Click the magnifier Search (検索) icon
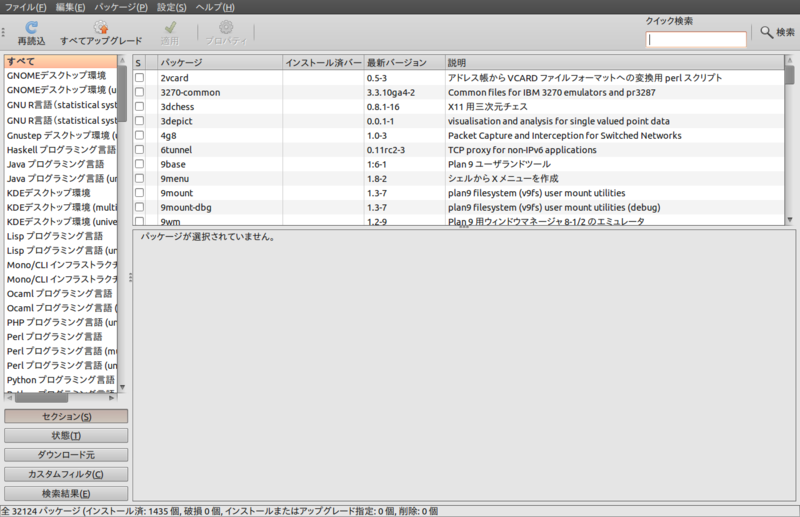800x517 pixels. click(766, 32)
